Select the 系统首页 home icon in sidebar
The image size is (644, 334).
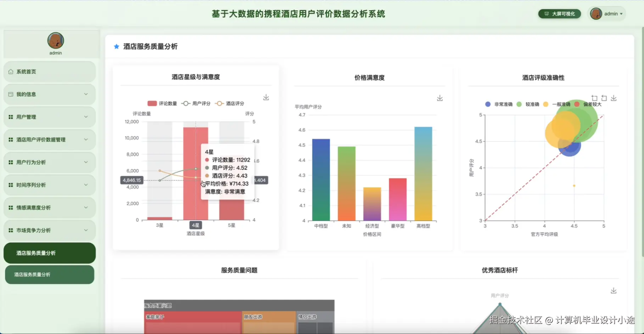11,71
